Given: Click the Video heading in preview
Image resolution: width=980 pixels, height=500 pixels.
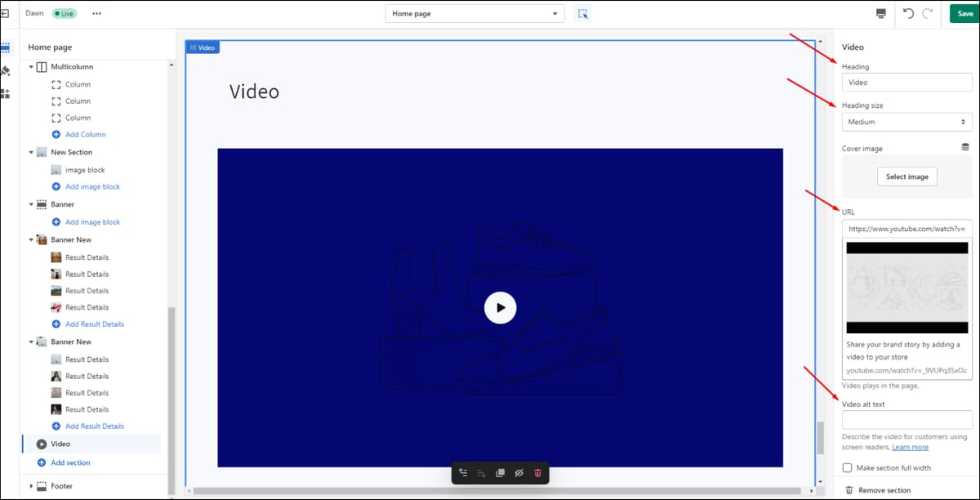Looking at the screenshot, I should click(254, 92).
